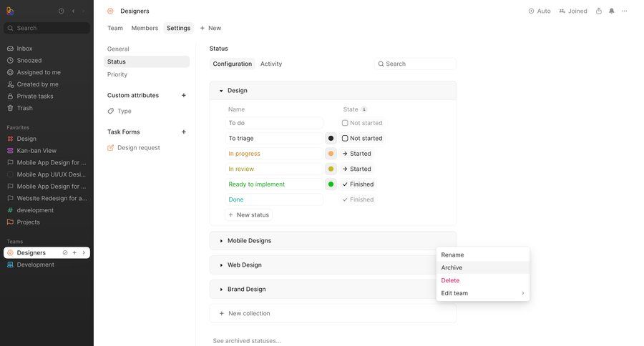Open Priority settings
Screen dimensions: 644x346
pyautogui.click(x=147, y=74)
